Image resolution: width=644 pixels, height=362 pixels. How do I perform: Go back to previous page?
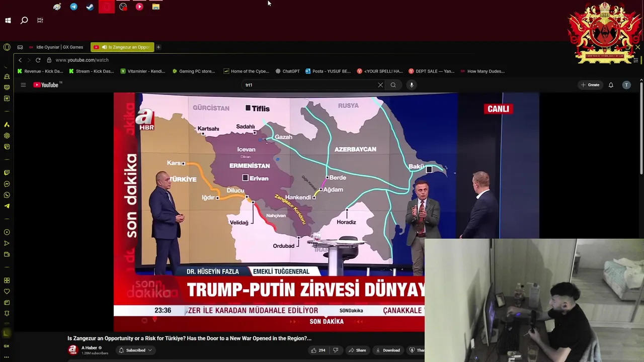(x=20, y=60)
